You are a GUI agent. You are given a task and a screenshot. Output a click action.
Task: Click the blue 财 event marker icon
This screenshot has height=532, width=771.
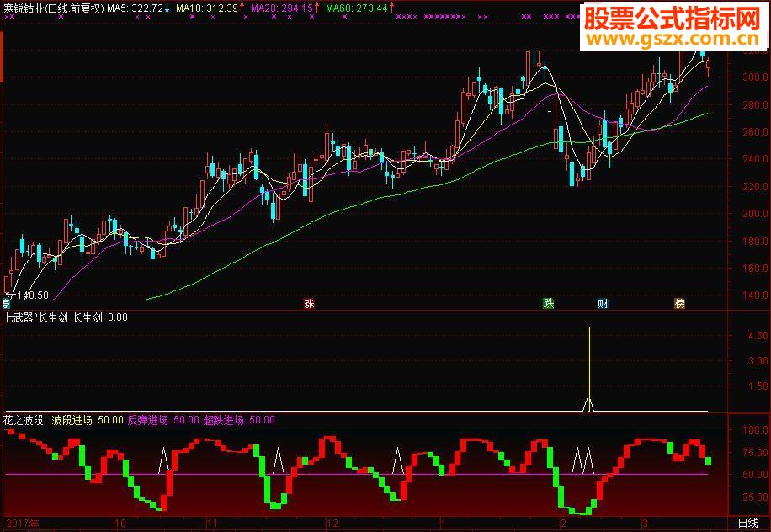tap(603, 304)
